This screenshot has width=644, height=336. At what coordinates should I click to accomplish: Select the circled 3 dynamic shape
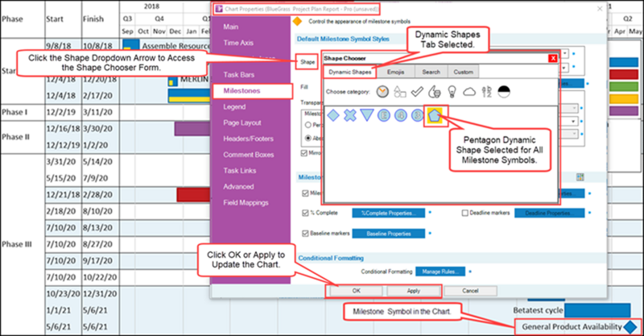(x=417, y=115)
